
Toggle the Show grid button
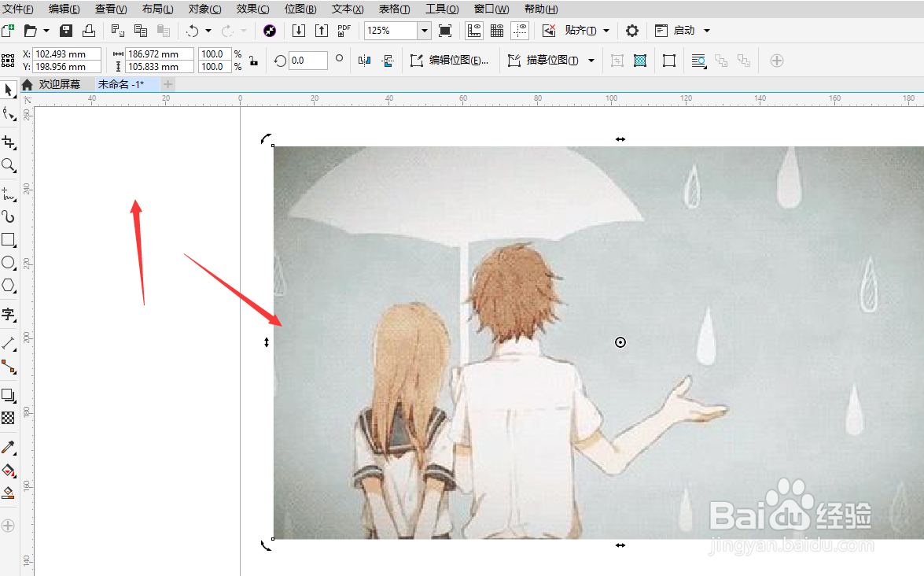[x=497, y=31]
